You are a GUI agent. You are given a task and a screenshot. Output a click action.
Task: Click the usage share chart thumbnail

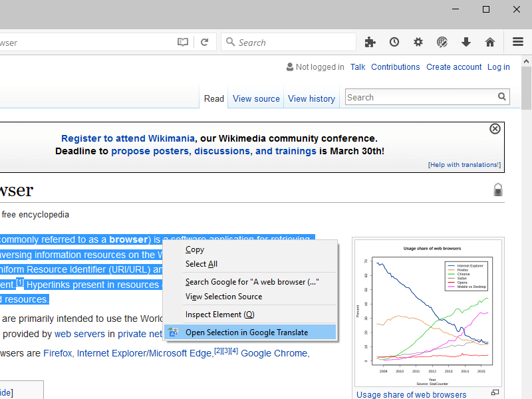point(428,313)
